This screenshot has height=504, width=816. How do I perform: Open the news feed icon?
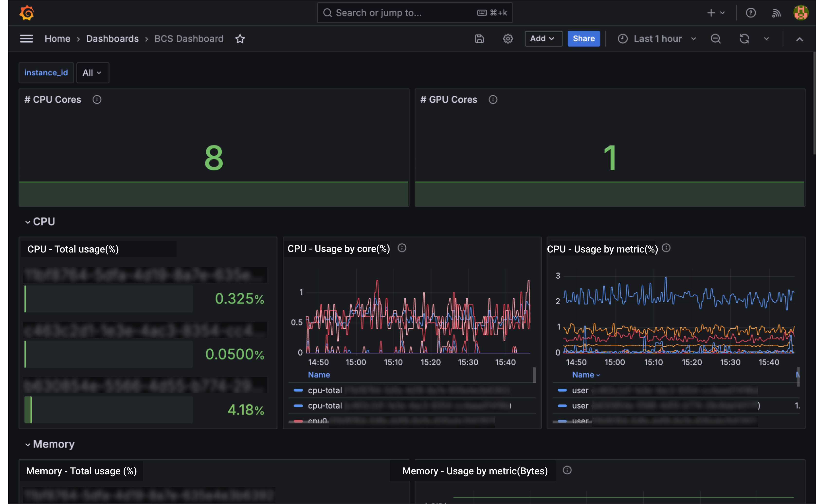(x=776, y=13)
